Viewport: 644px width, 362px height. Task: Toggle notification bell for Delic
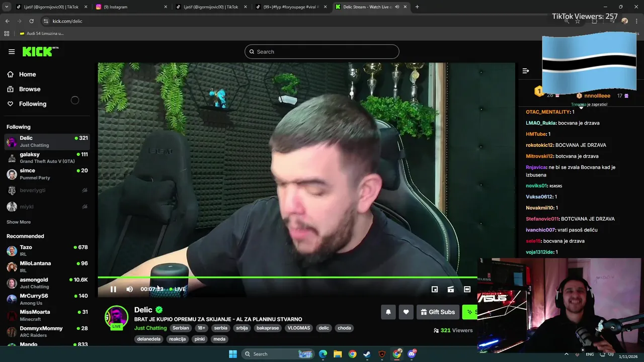(x=388, y=312)
